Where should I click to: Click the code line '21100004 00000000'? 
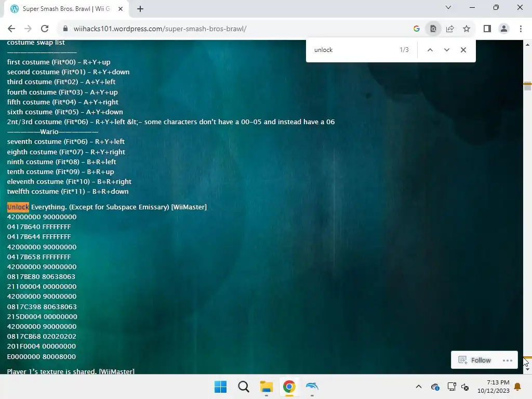pyautogui.click(x=42, y=286)
